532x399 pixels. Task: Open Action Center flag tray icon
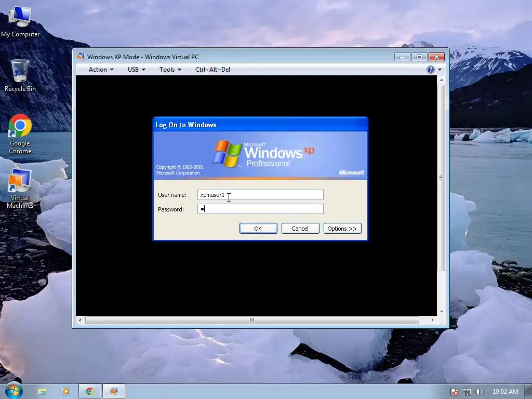click(454, 392)
